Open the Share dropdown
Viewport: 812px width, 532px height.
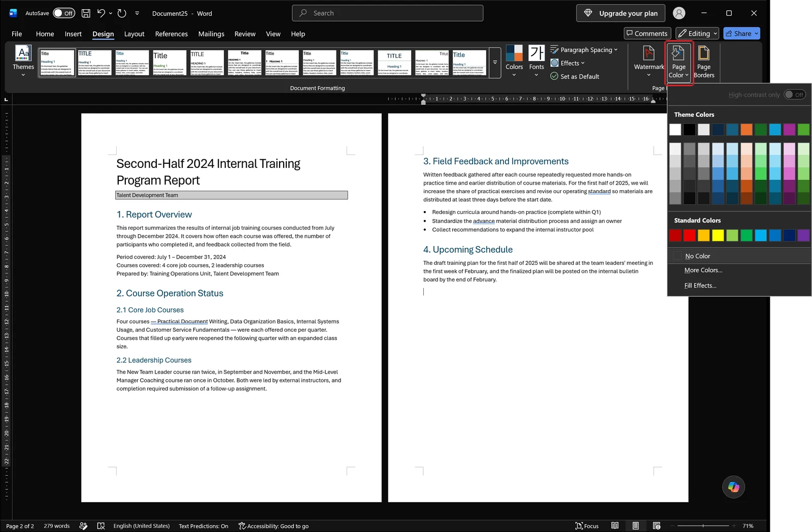[x=757, y=33]
